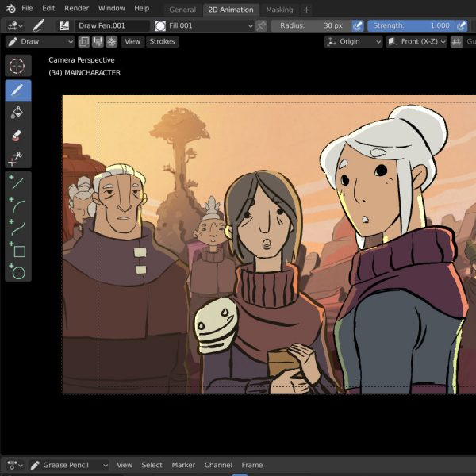The height and width of the screenshot is (476, 476).
Task: Select the Box primitive tool
Action: tap(18, 251)
